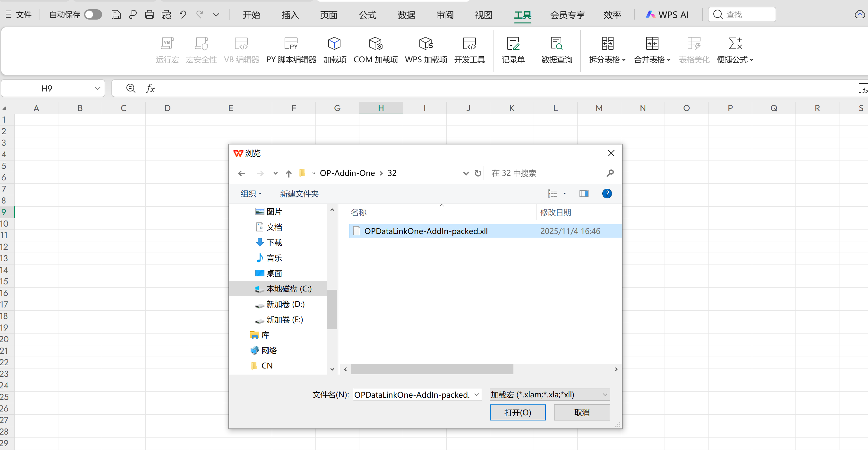Run a macro using 运行宏
The image size is (868, 450).
pyautogui.click(x=167, y=50)
